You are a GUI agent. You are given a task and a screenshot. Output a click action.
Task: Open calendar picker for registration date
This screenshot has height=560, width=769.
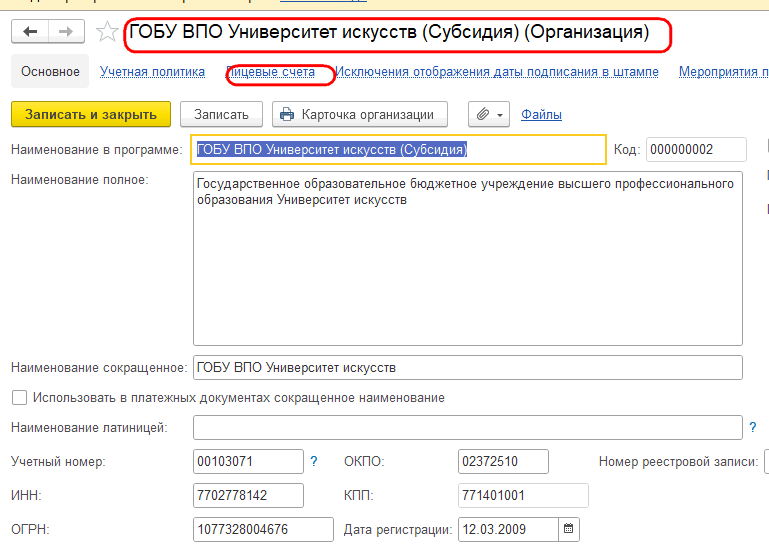coord(569,529)
